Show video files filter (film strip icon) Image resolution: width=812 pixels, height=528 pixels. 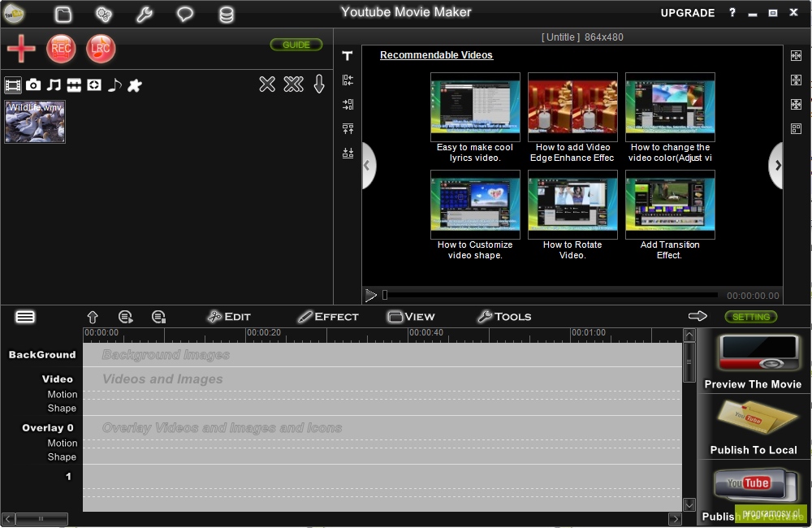pos(13,85)
